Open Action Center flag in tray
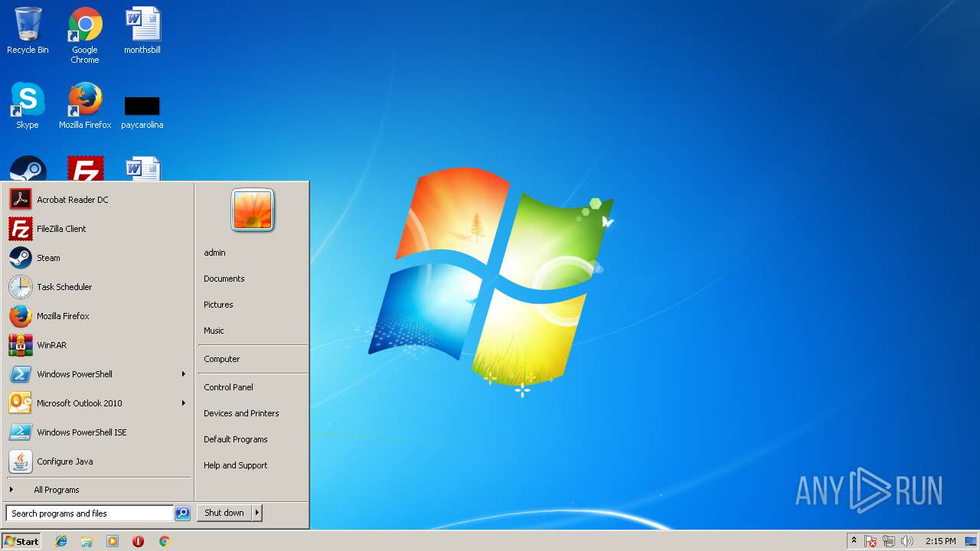 click(871, 541)
